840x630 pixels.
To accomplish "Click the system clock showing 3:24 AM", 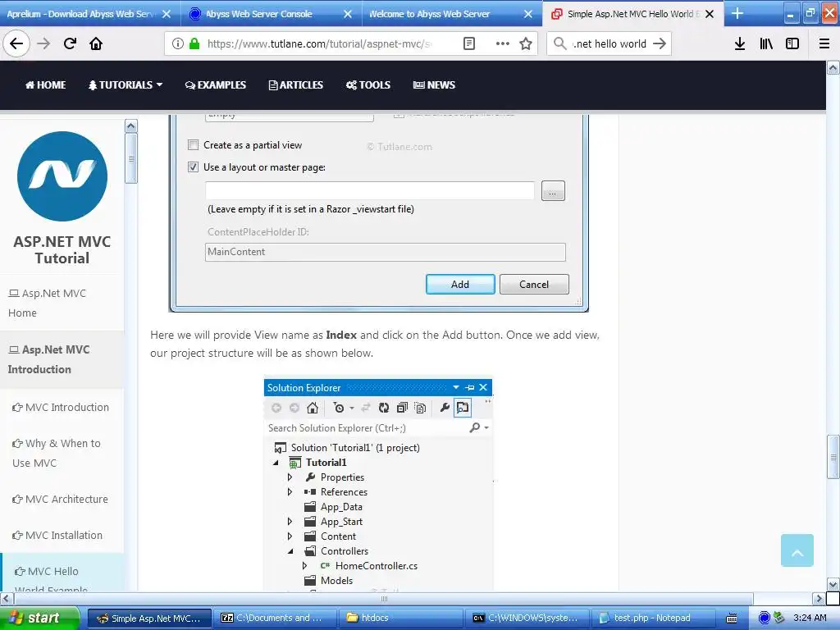I will pyautogui.click(x=810, y=618).
